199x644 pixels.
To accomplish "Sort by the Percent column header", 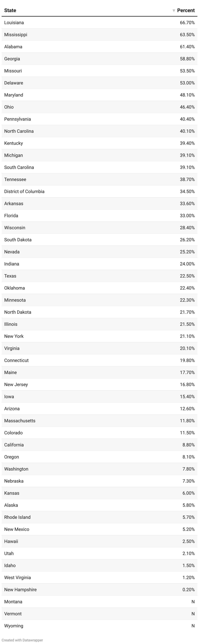I will point(186,10).
